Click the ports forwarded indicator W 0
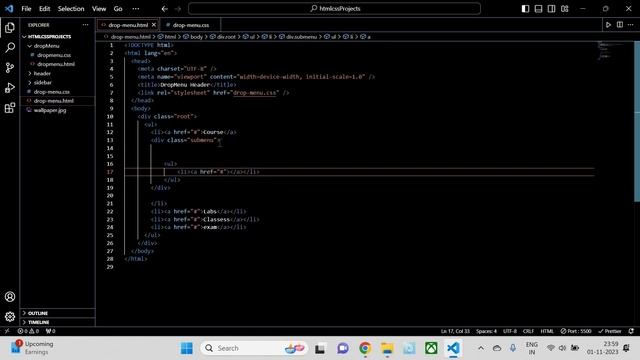 [x=50, y=331]
